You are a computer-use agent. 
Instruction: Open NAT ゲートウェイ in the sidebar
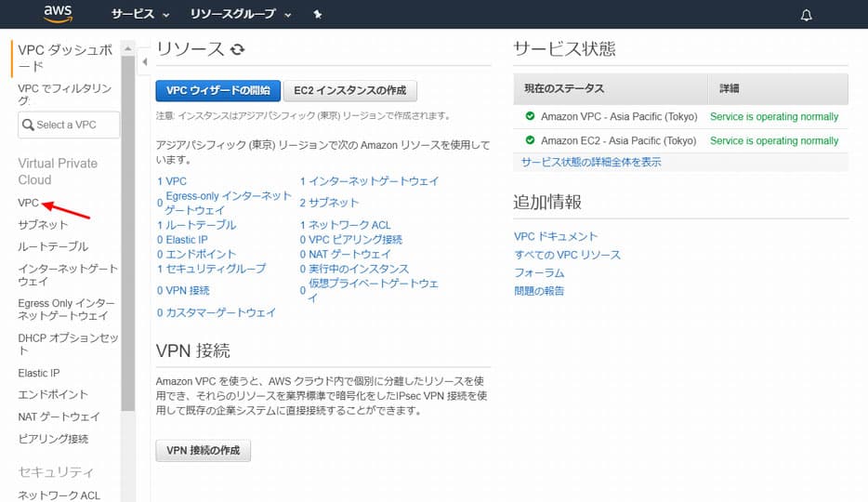(59, 416)
